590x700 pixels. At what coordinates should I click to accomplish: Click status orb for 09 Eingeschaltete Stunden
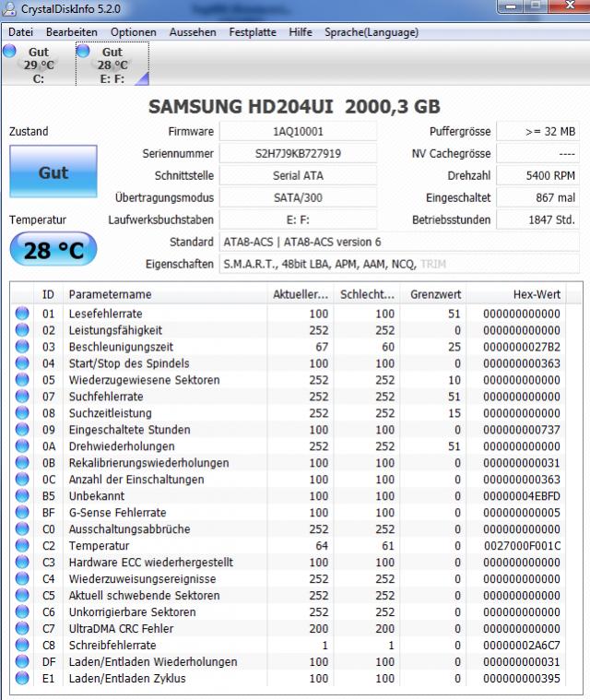click(x=22, y=429)
